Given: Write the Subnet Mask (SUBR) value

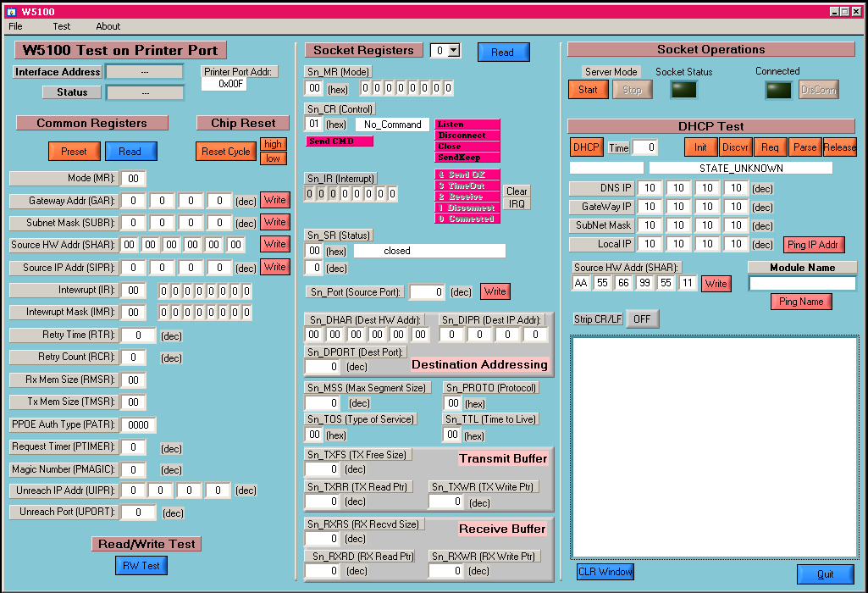Looking at the screenshot, I should (275, 222).
